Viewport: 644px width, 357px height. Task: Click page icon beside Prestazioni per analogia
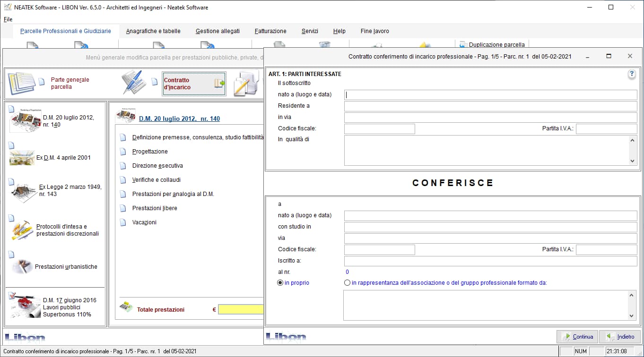point(123,194)
